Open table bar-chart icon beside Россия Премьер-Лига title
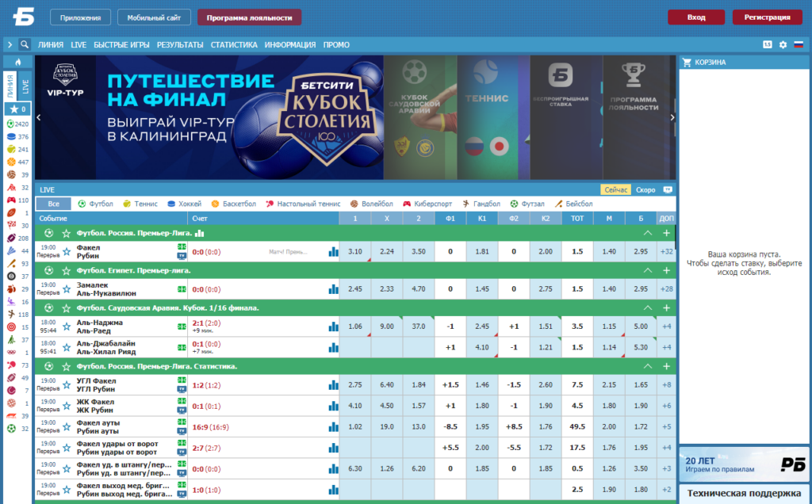Viewport: 812px width, 504px height. pyautogui.click(x=199, y=233)
